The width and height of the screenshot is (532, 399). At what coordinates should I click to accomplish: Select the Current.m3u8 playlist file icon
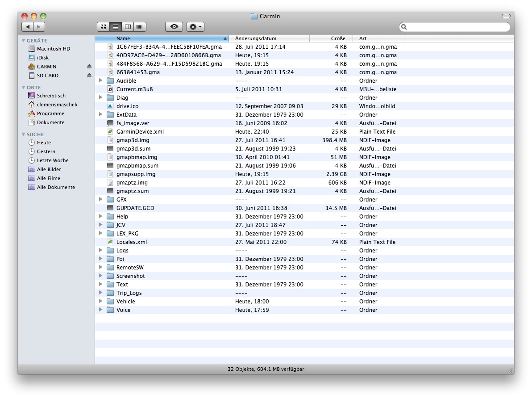[110, 89]
